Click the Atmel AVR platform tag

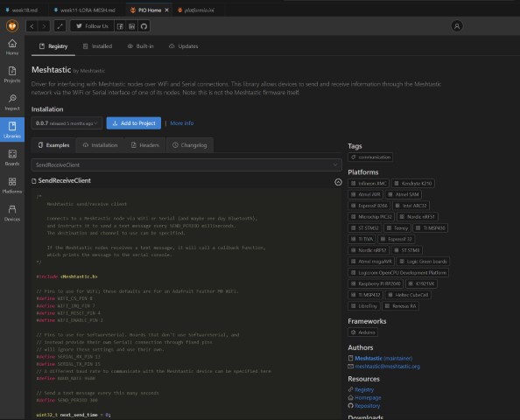pos(365,194)
